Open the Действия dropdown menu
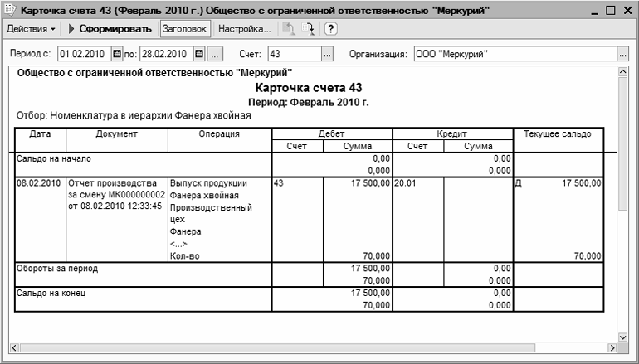This screenshot has width=639, height=364. click(x=31, y=28)
